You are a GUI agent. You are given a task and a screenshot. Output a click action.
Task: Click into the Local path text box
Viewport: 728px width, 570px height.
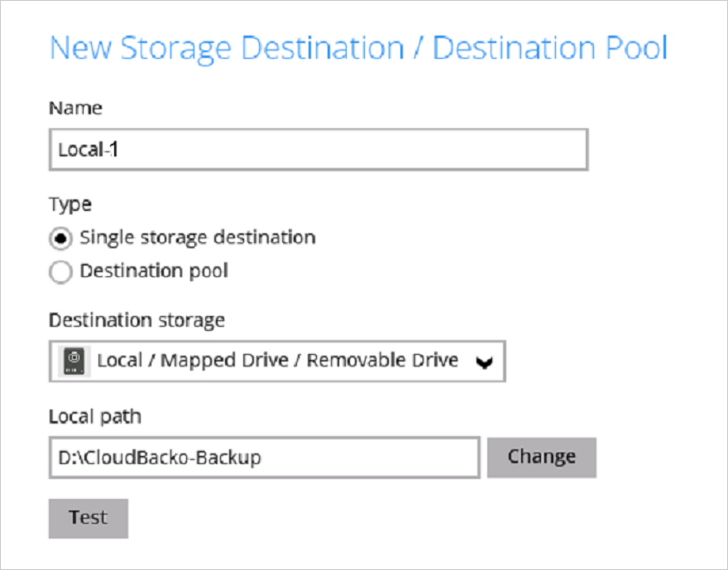pyautogui.click(x=264, y=457)
